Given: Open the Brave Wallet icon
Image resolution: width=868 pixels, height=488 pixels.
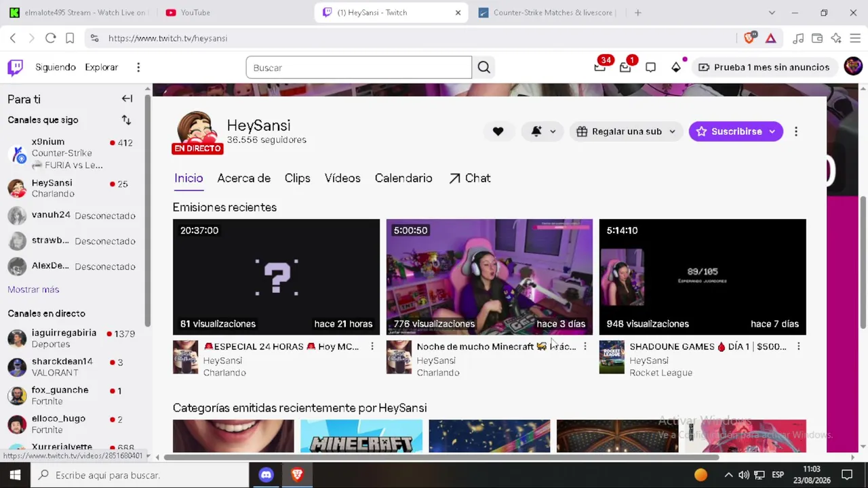Looking at the screenshot, I should point(817,38).
